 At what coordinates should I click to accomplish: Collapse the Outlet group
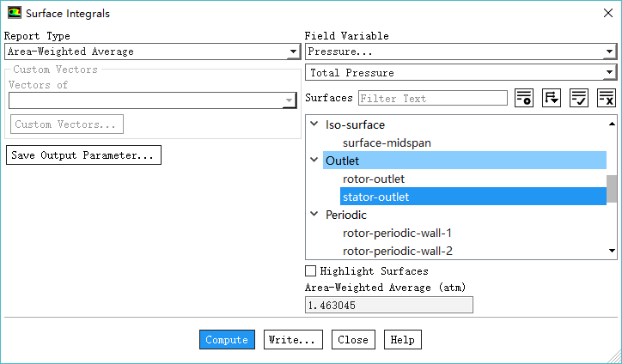click(x=314, y=161)
